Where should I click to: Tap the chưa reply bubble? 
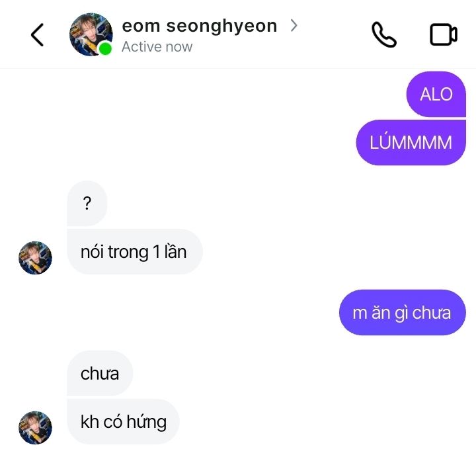[100, 373]
